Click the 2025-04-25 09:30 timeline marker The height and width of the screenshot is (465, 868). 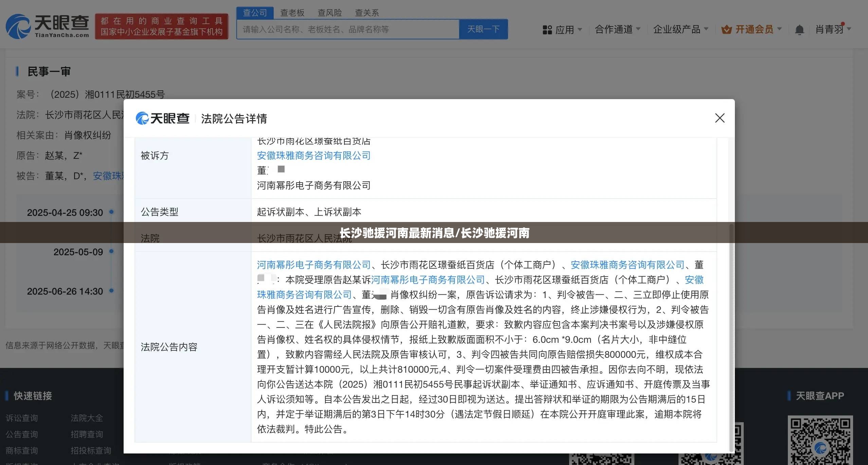(111, 212)
